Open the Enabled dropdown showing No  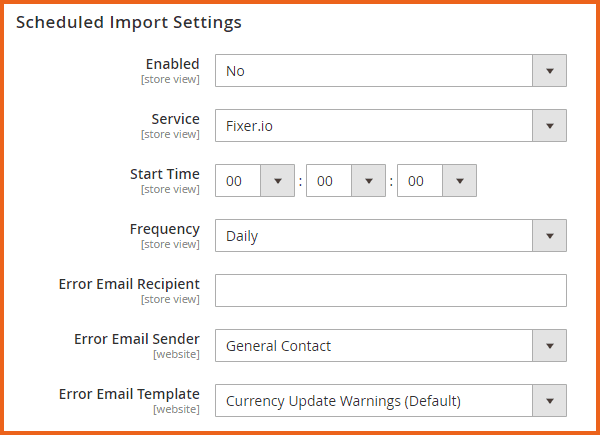click(391, 70)
